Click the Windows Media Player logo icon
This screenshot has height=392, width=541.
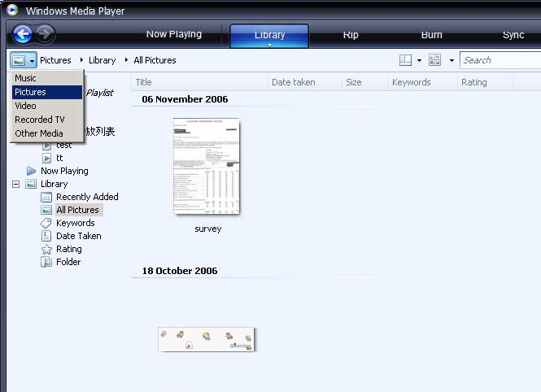pos(11,10)
